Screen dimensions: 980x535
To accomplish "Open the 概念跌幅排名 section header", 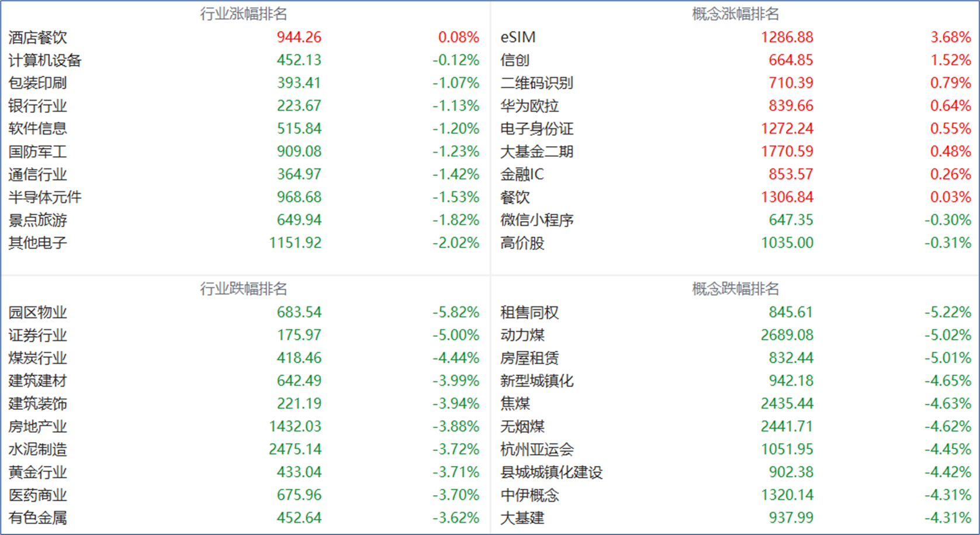I will [735, 289].
